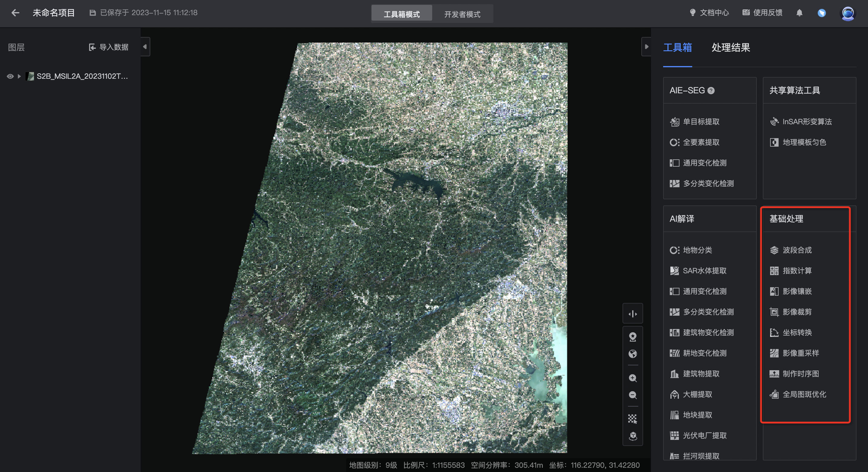The width and height of the screenshot is (868, 472).
Task: Open AI解译 通用变化检测 tool
Action: point(698,291)
